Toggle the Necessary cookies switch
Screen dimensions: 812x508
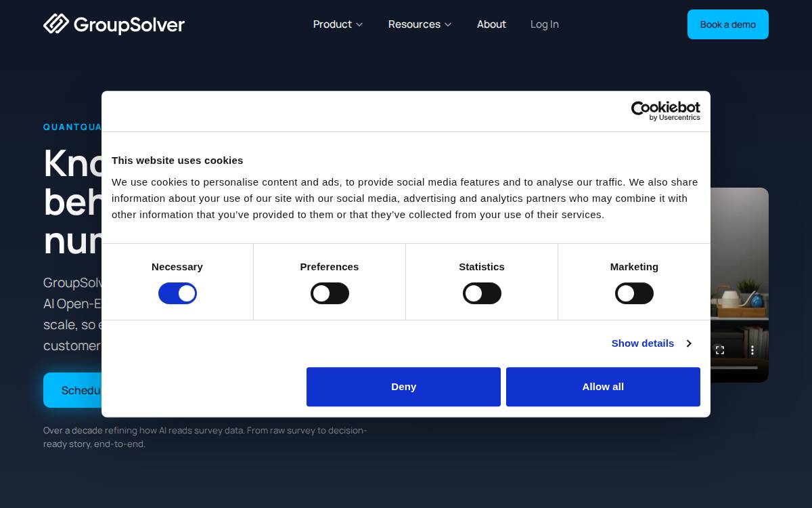[177, 293]
